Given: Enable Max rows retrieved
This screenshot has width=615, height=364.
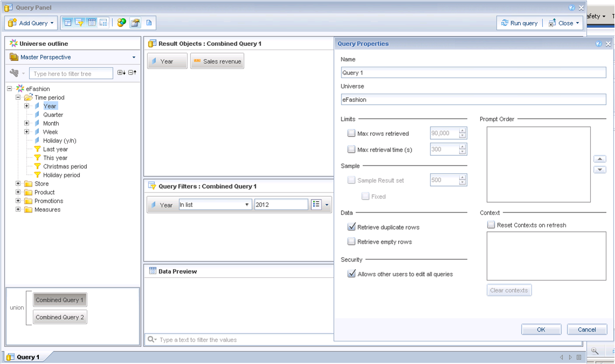Looking at the screenshot, I should pyautogui.click(x=352, y=133).
